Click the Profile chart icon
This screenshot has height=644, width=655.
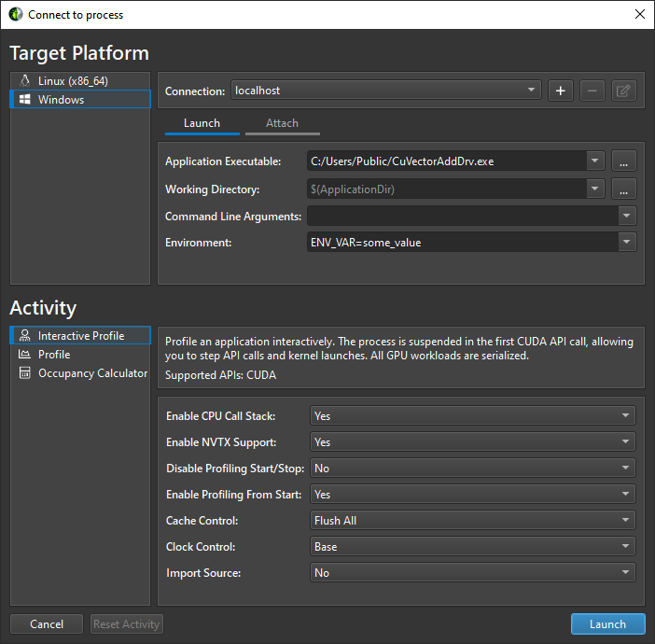click(24, 355)
